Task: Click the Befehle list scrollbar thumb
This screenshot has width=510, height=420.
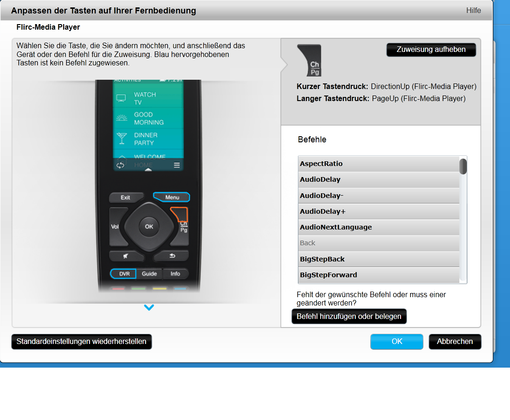Action: coord(463,166)
